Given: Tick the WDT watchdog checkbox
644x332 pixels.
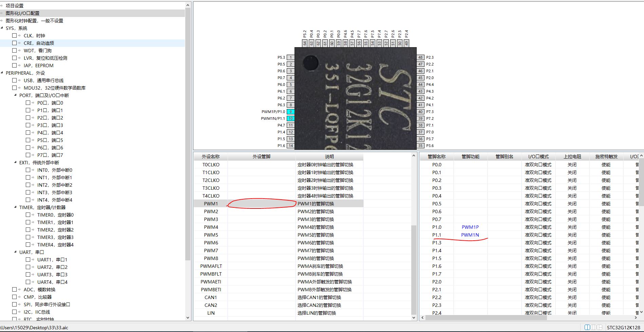Looking at the screenshot, I should pyautogui.click(x=15, y=51).
